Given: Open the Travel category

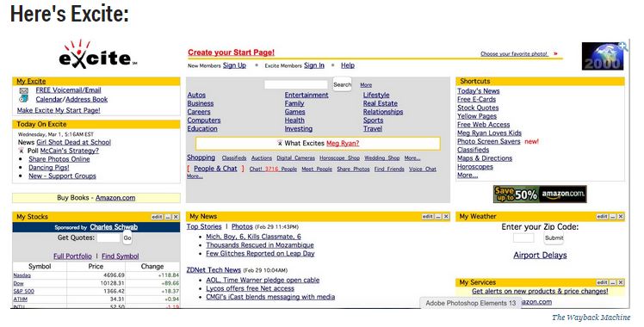Looking at the screenshot, I should (x=373, y=129).
